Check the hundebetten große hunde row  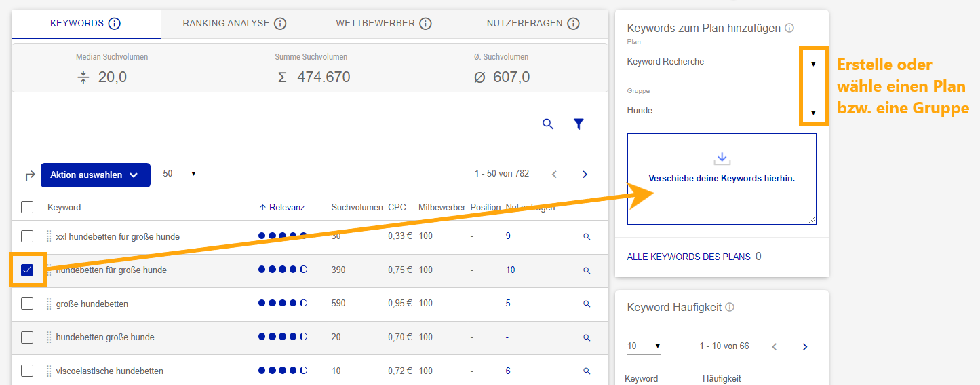(x=27, y=337)
